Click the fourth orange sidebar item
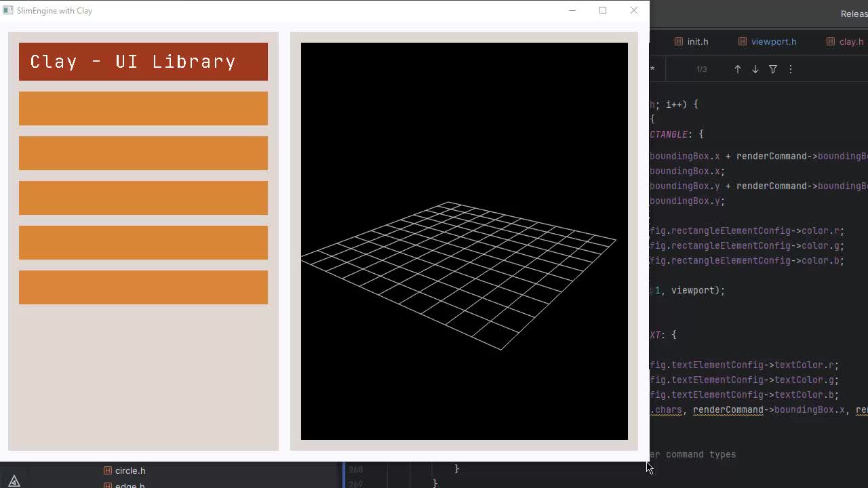Image resolution: width=868 pixels, height=488 pixels. (x=143, y=243)
